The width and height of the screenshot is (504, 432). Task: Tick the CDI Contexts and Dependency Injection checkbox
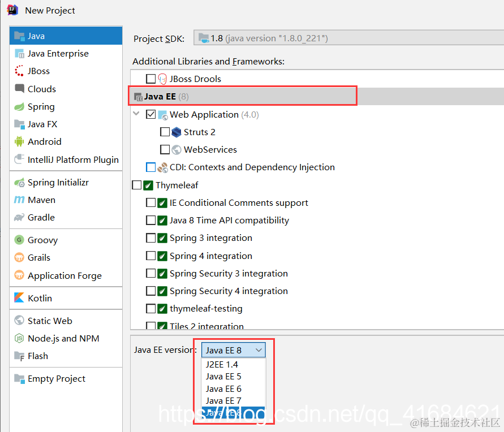pyautogui.click(x=151, y=167)
